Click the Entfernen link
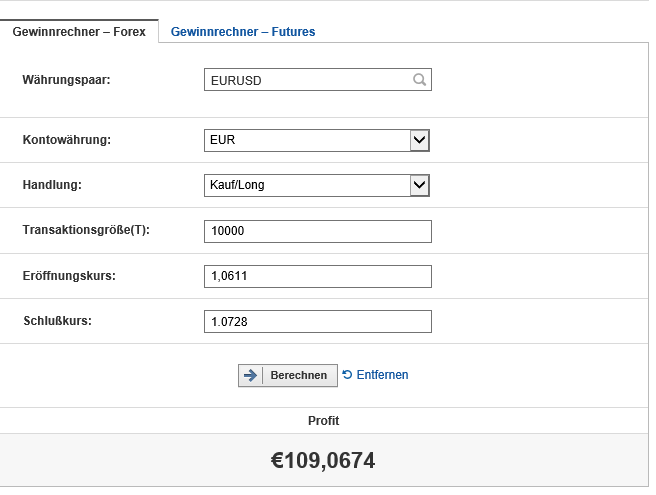 382,375
